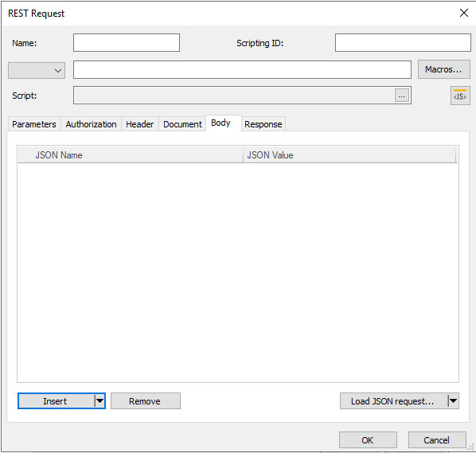Click the Script path field
Screen dimensions: 476x453
click(234, 96)
